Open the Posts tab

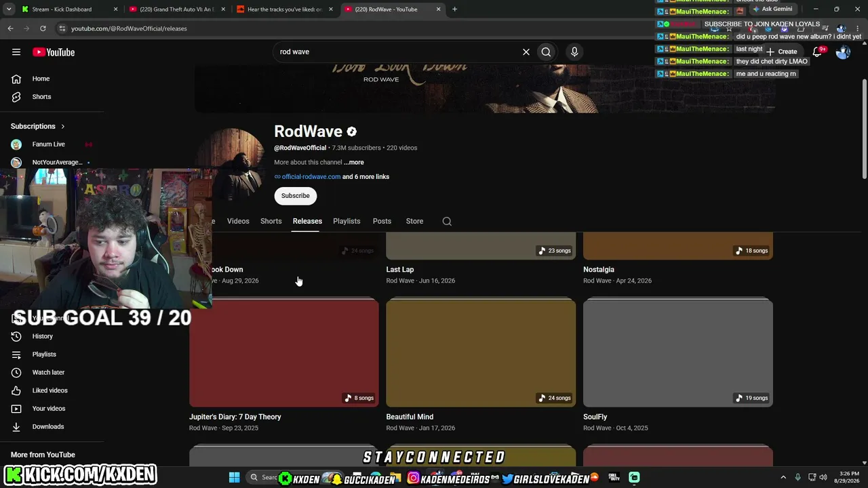coord(382,221)
